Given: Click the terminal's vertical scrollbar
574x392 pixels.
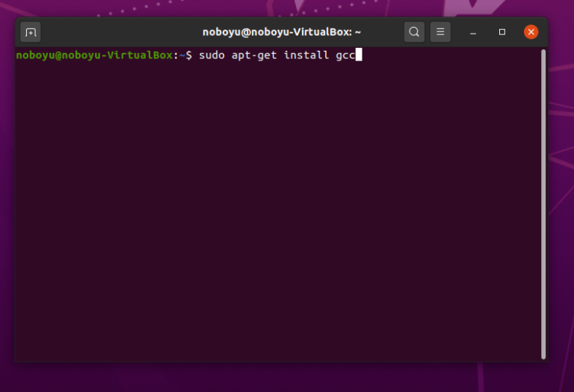Looking at the screenshot, I should (x=543, y=202).
